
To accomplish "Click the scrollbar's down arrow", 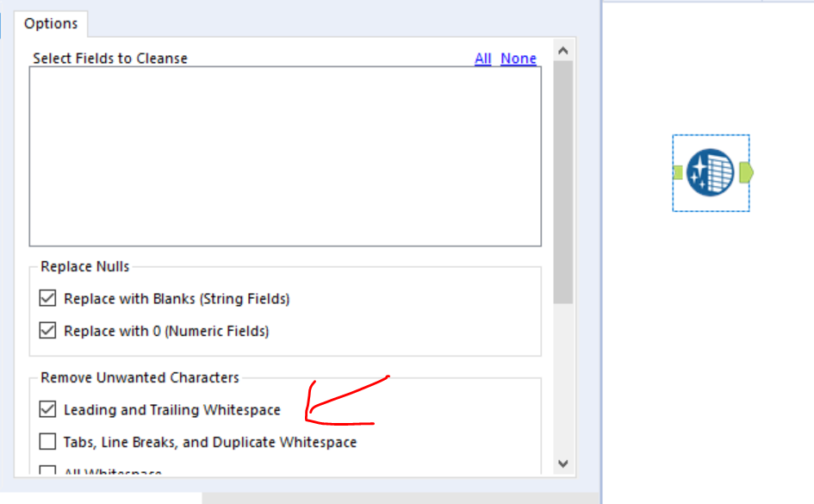I will click(x=563, y=464).
